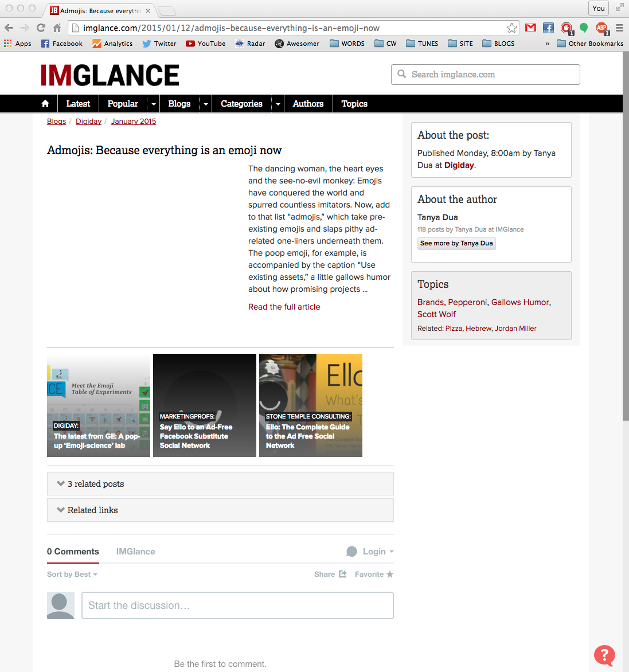Open the Pepperoni topic link

click(467, 302)
